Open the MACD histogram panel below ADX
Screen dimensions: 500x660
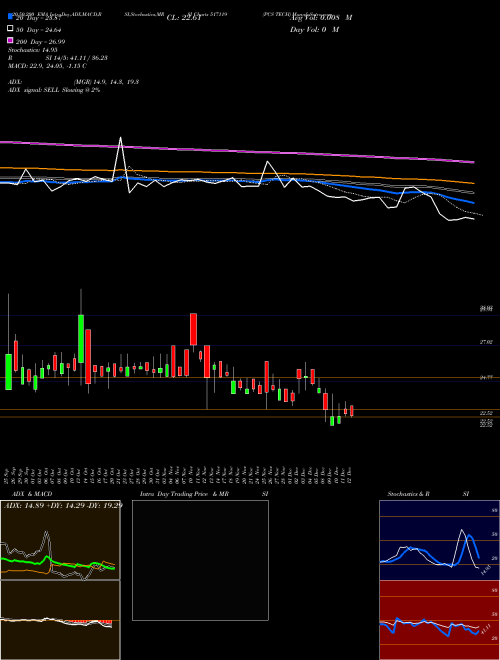[60, 620]
